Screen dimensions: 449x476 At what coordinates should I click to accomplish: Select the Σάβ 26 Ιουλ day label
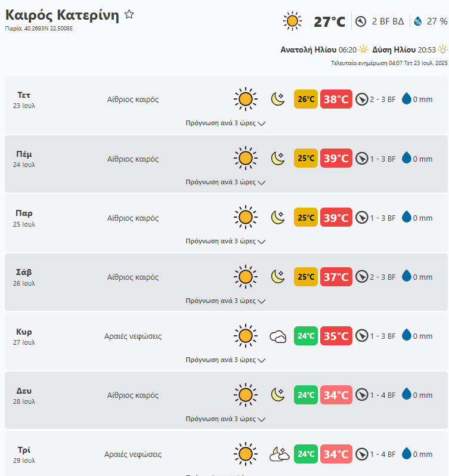pos(24,277)
